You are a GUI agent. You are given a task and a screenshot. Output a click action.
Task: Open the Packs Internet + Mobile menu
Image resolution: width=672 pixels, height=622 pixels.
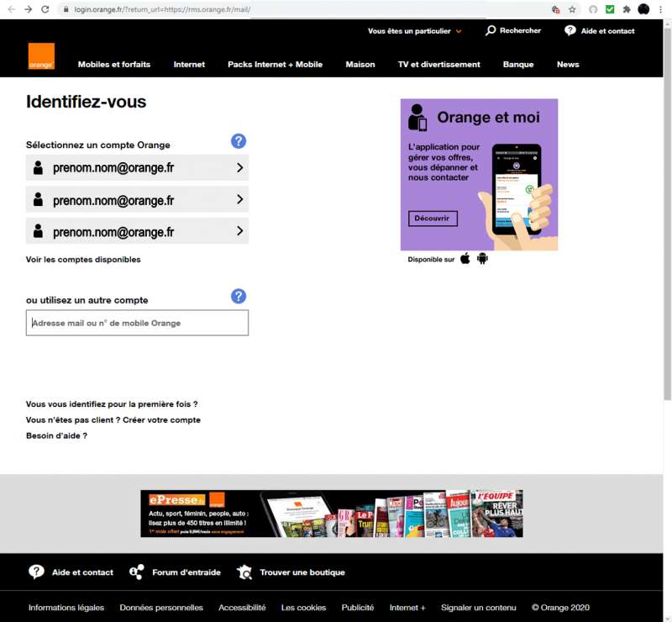pos(276,65)
